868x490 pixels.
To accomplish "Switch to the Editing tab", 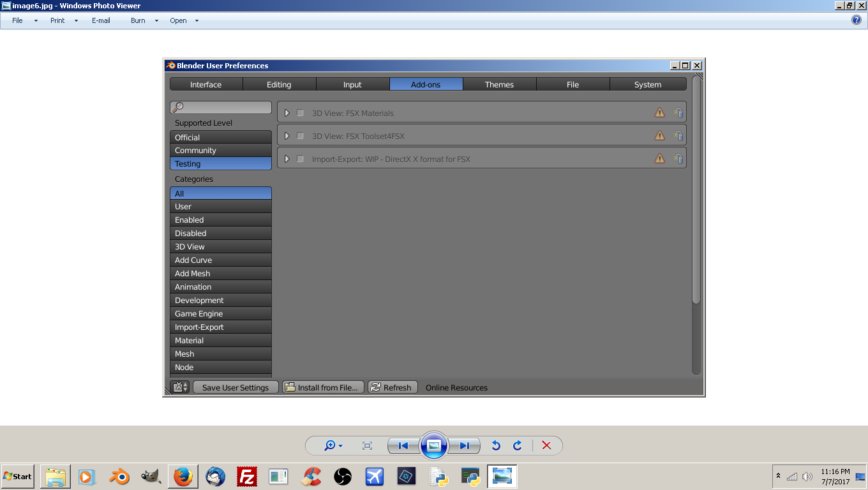I will point(279,84).
